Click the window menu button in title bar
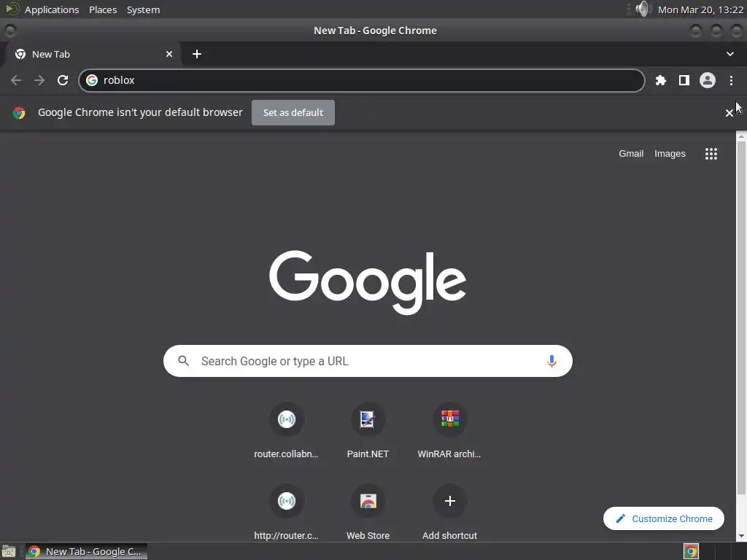Viewport: 747px width, 560px height. tap(10, 31)
